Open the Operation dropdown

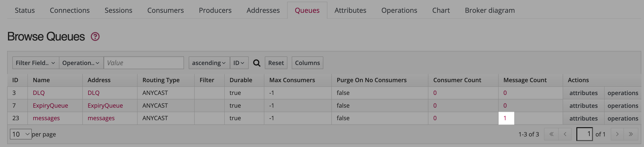(x=81, y=63)
